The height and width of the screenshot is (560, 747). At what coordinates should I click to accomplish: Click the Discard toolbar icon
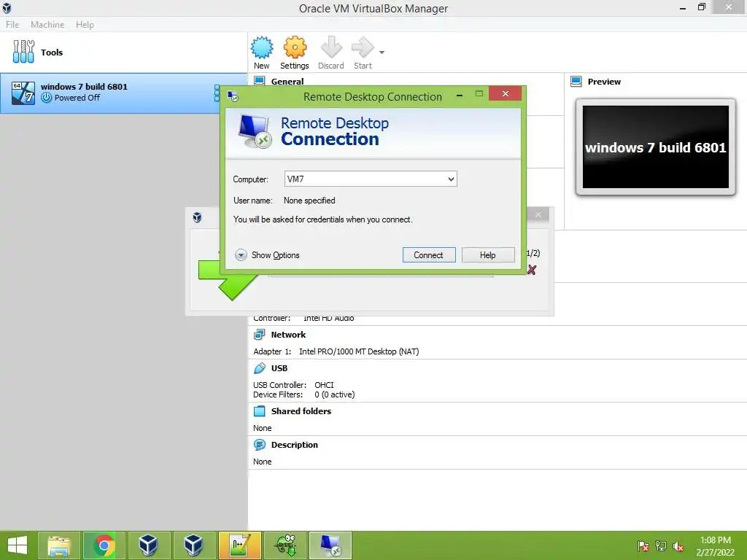pos(331,47)
